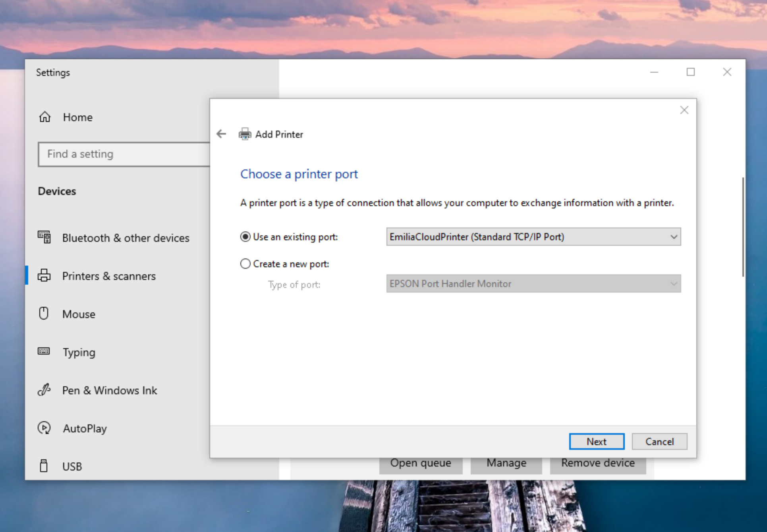Close the Add Printer dialog
The image size is (767, 532).
[x=684, y=110]
